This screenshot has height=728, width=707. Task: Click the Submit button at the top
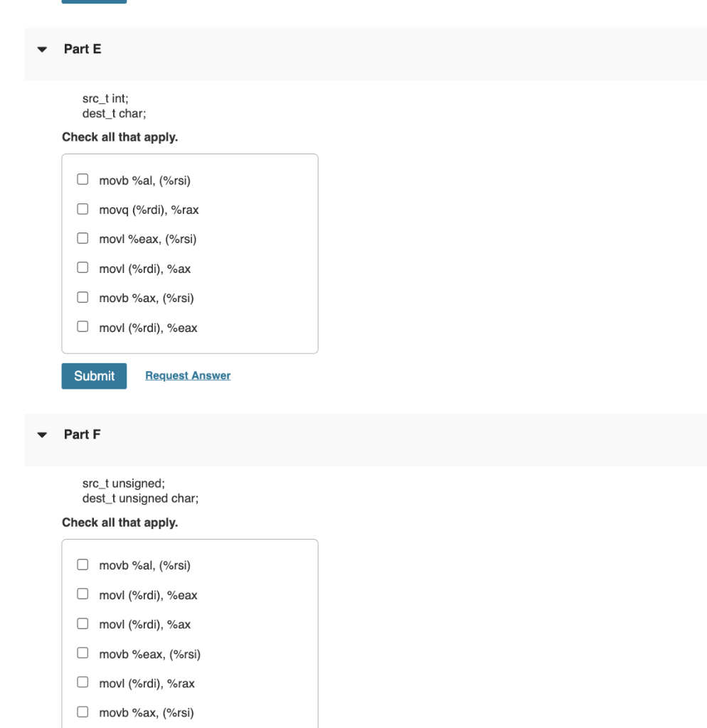94,2
